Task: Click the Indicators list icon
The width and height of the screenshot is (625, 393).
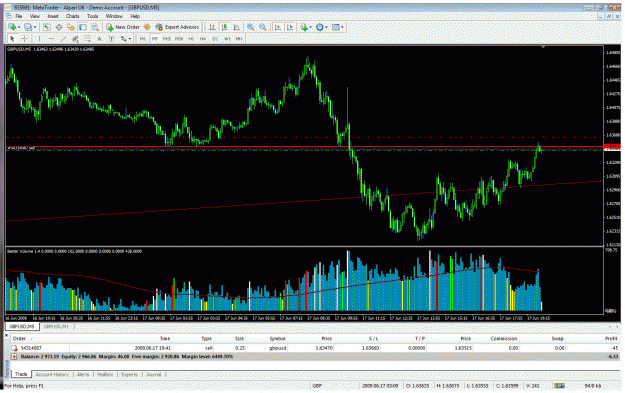Action: (305, 27)
